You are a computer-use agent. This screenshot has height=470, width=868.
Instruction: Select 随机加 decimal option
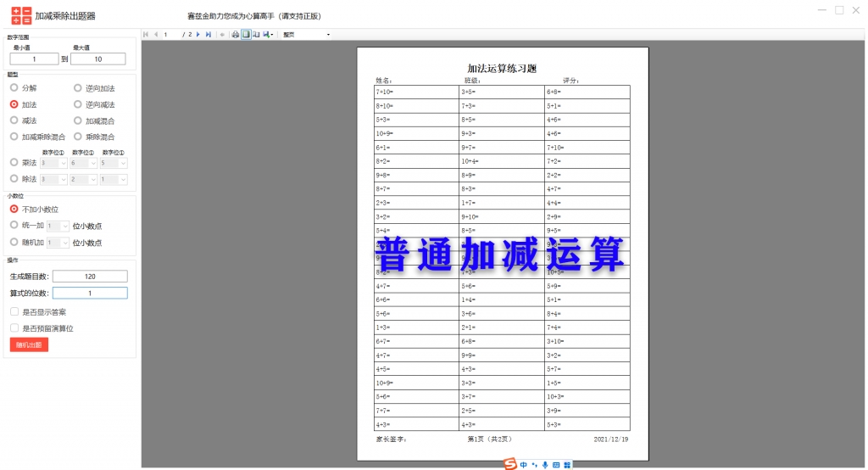pos(27,242)
